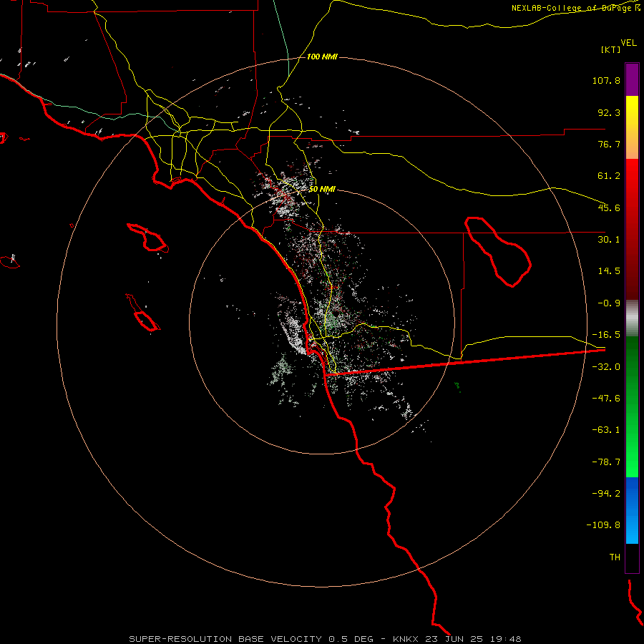Select the 30.1 legend value

(609, 240)
